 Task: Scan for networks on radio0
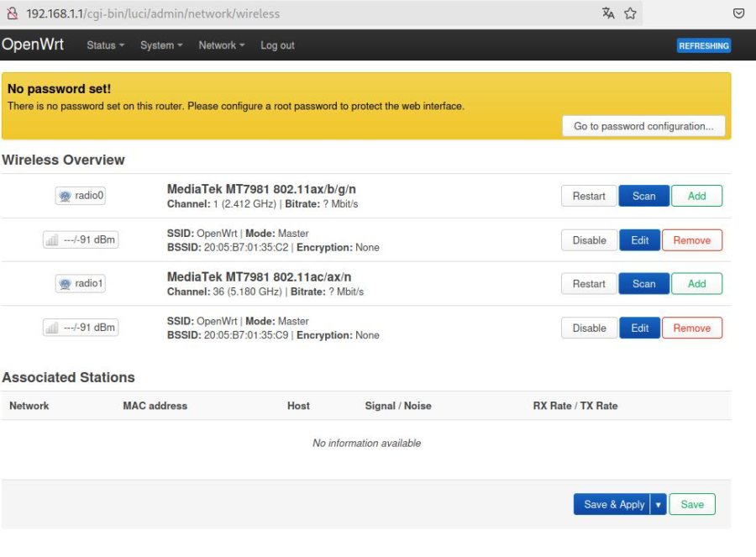coord(643,196)
